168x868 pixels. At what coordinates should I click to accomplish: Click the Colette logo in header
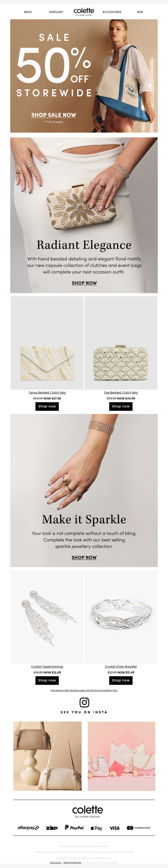pos(84,12)
